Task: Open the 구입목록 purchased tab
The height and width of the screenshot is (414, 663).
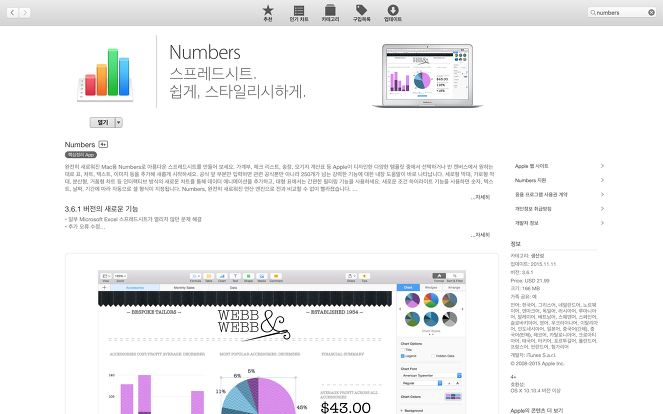Action: point(362,13)
